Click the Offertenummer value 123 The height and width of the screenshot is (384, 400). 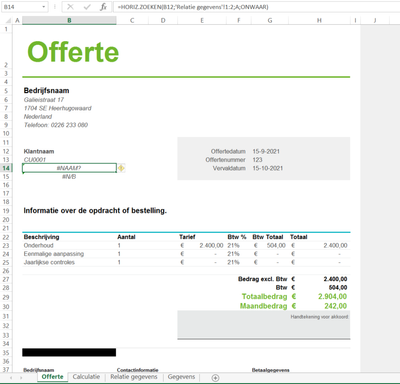257,160
